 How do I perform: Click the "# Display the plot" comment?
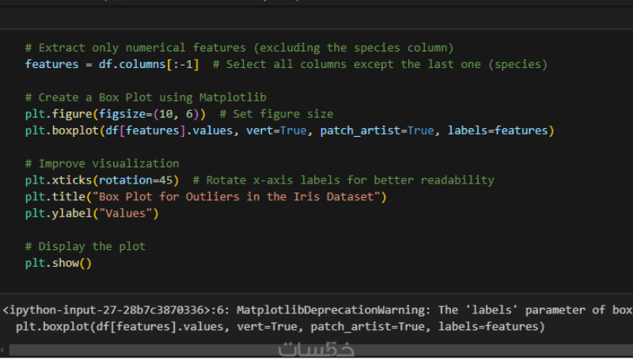pyautogui.click(x=85, y=246)
